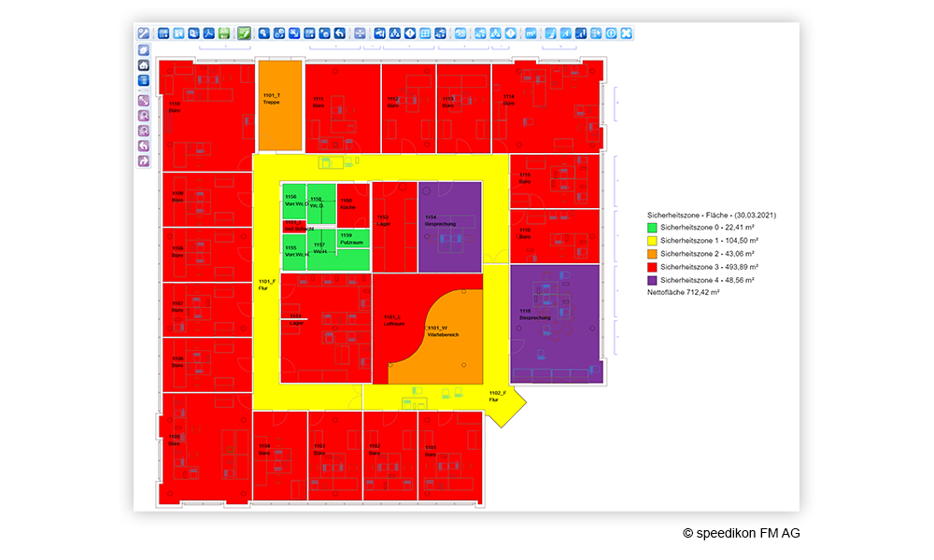Click room label '1114 Büro'
This screenshot has height=560, width=934.
(509, 100)
